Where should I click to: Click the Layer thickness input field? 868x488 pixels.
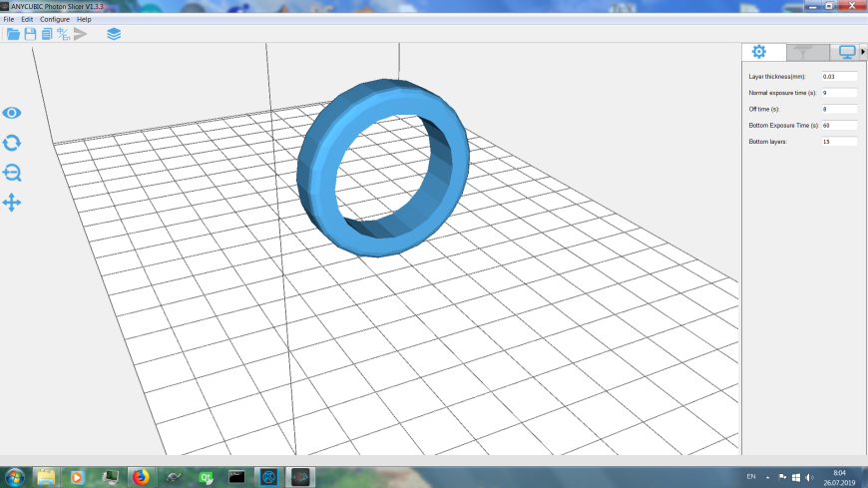tap(839, 77)
